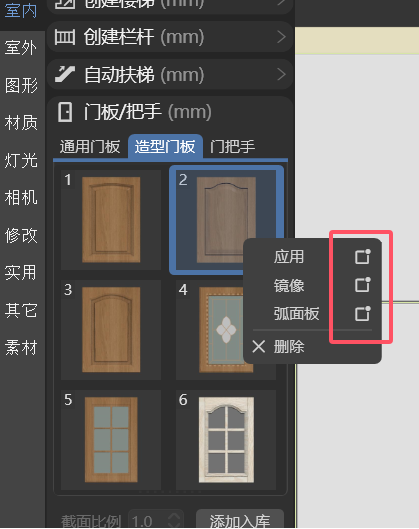Expand the 自动扶梯 (mm) chevron

281,74
